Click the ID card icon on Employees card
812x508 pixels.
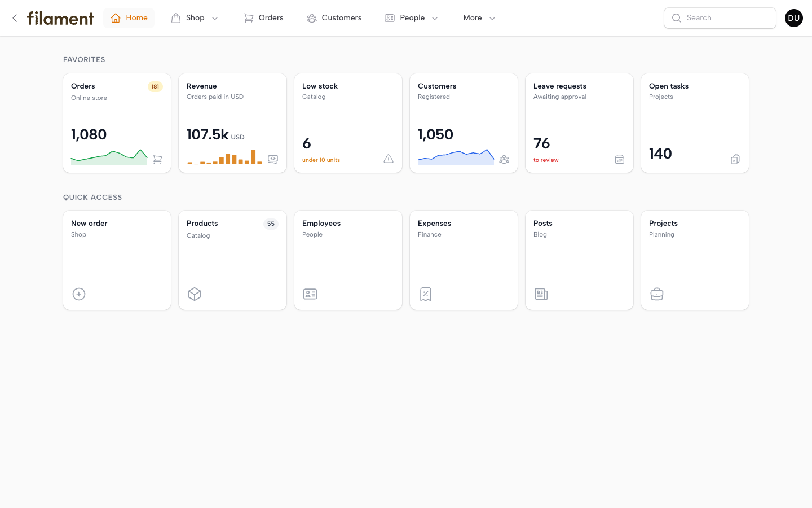click(310, 294)
